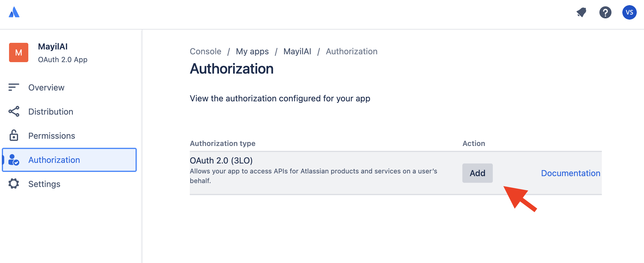Click the Authorization breadcrumb
The image size is (644, 263).
pyautogui.click(x=352, y=52)
